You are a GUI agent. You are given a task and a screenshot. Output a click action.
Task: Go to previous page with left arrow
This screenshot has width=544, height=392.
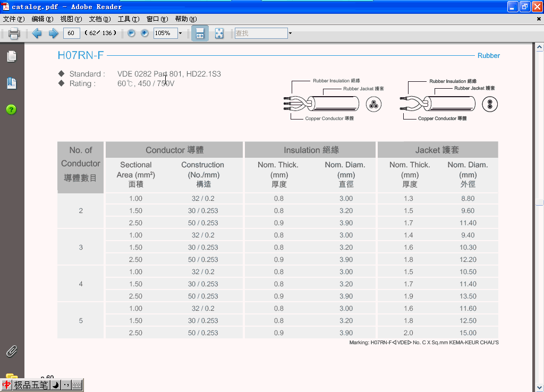tap(37, 33)
